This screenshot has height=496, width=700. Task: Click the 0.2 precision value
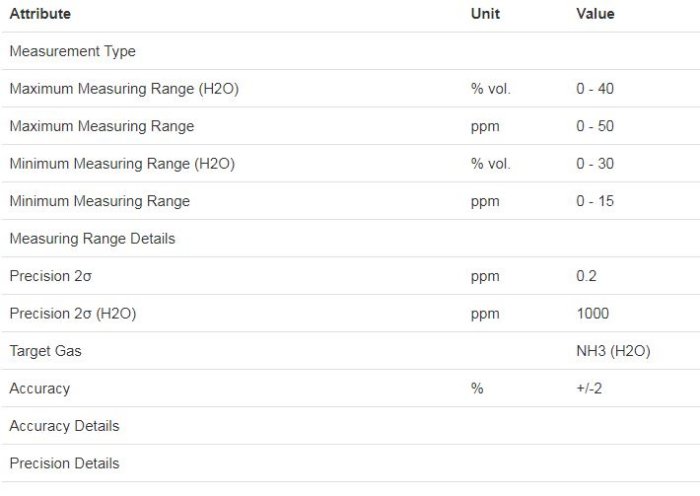tap(586, 276)
